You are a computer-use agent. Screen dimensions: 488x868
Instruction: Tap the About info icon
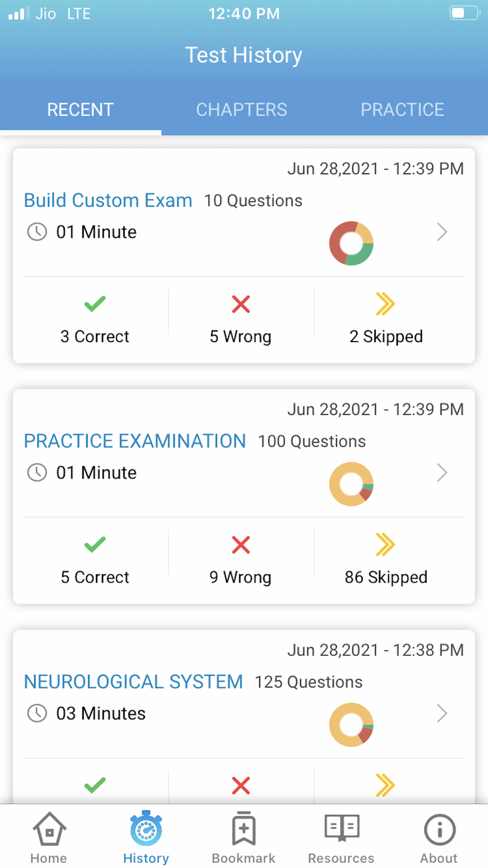[x=439, y=829]
